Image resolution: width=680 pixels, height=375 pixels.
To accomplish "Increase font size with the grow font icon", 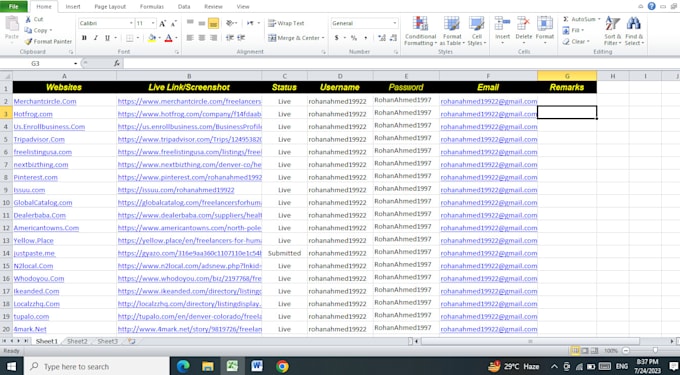I will click(163, 23).
